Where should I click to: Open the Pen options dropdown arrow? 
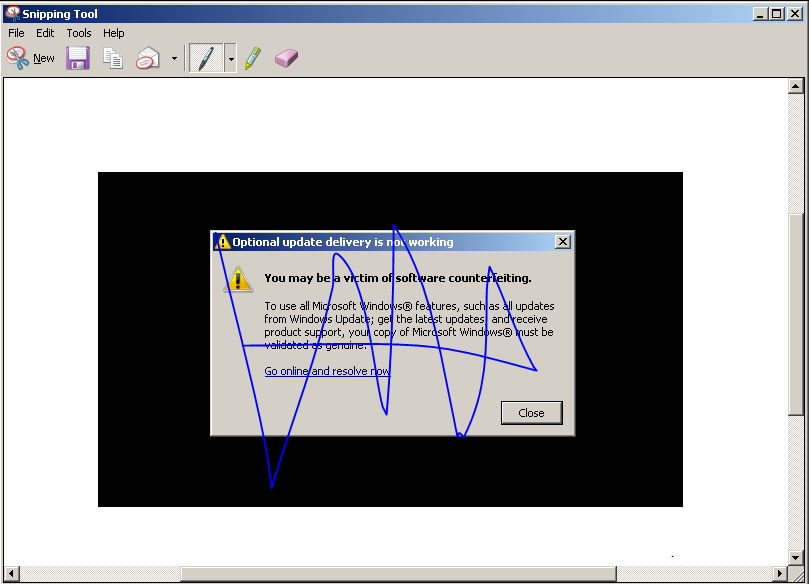231,58
